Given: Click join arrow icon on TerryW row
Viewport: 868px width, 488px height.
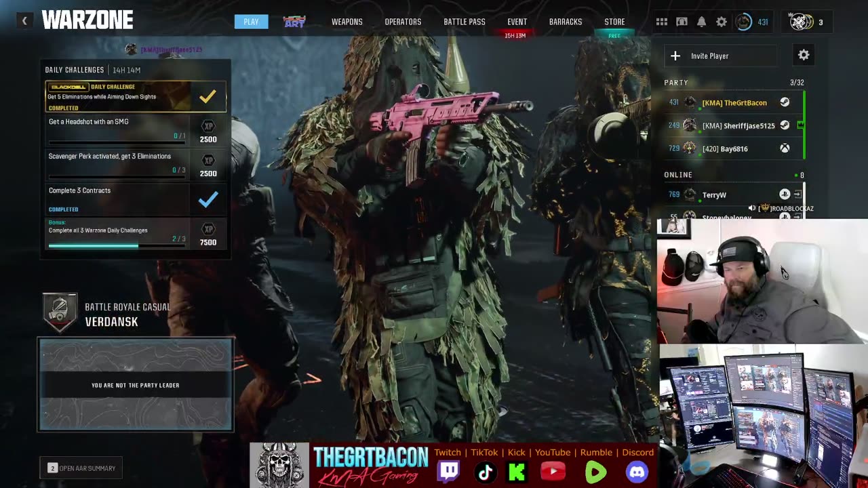Looking at the screenshot, I should [797, 195].
